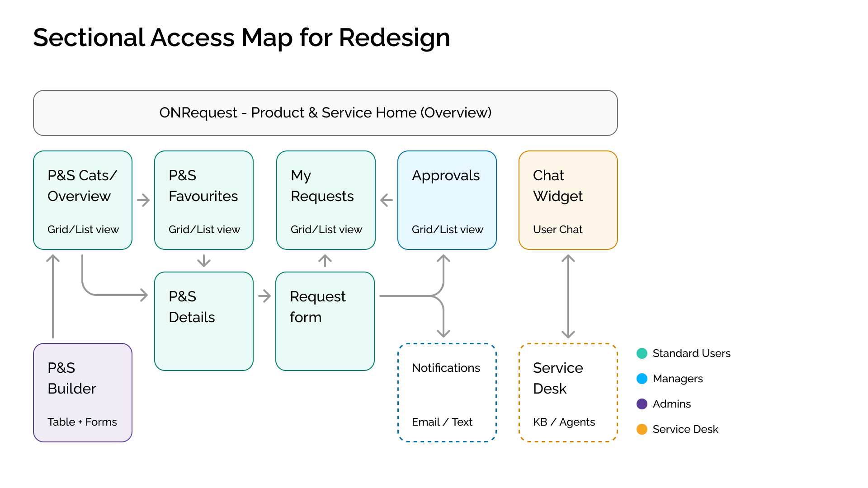This screenshot has width=868, height=488.
Task: Select the ONRequest Product & Service Home bar
Action: click(325, 113)
